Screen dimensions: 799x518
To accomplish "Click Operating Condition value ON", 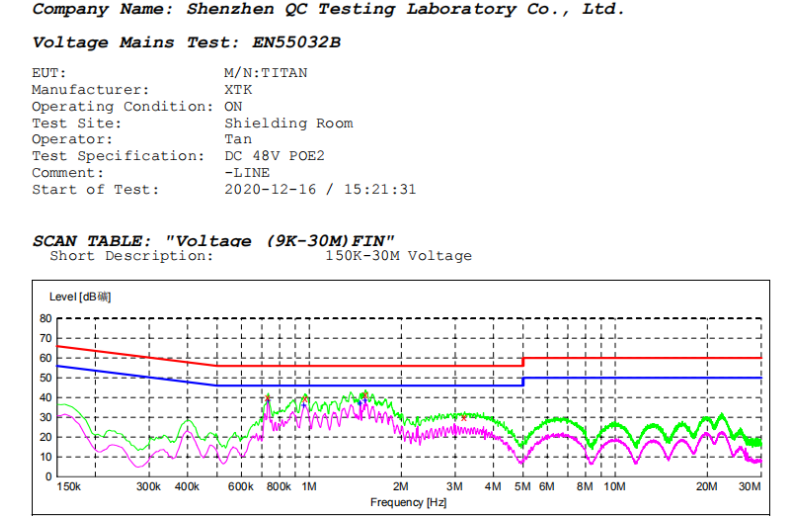I will [233, 106].
